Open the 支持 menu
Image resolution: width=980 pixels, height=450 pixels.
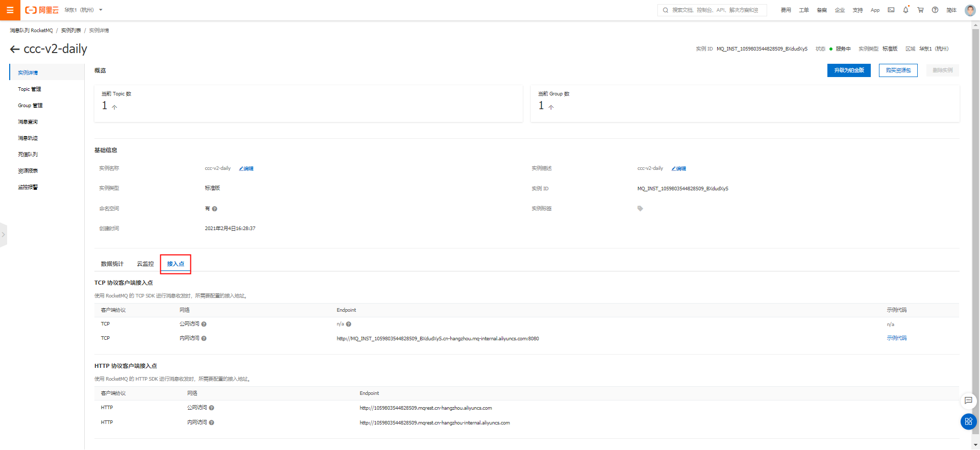point(857,10)
